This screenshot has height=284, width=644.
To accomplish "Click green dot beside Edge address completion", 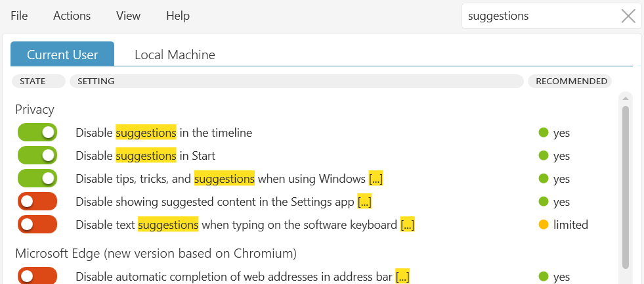I will (x=544, y=277).
